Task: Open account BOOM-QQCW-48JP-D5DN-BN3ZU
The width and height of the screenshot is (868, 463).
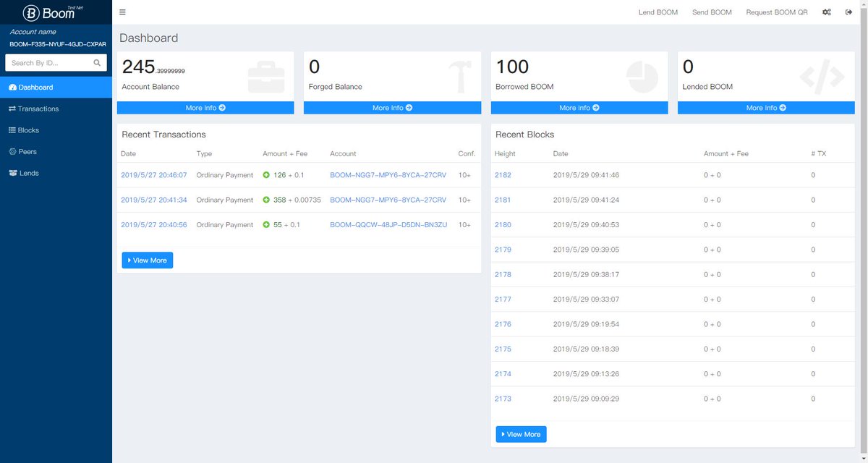Action: 388,225
